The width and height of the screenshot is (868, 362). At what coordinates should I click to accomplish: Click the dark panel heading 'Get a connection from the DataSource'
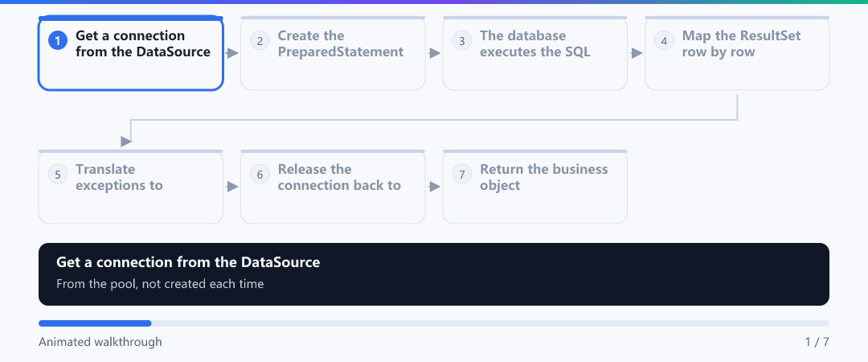pyautogui.click(x=188, y=262)
